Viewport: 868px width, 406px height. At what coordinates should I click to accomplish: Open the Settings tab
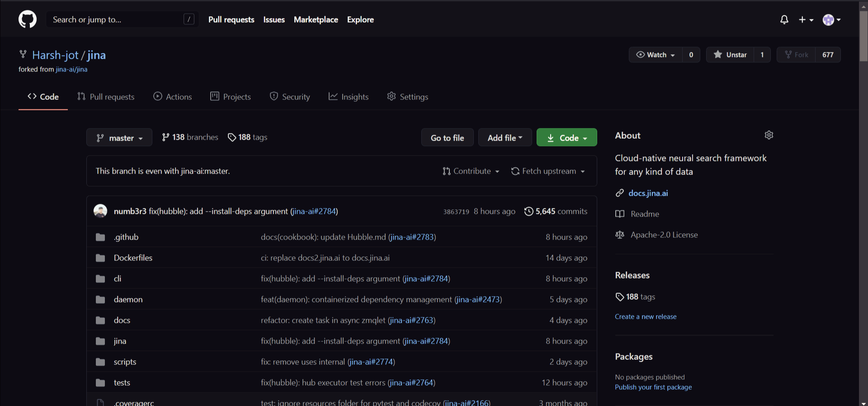pyautogui.click(x=408, y=97)
